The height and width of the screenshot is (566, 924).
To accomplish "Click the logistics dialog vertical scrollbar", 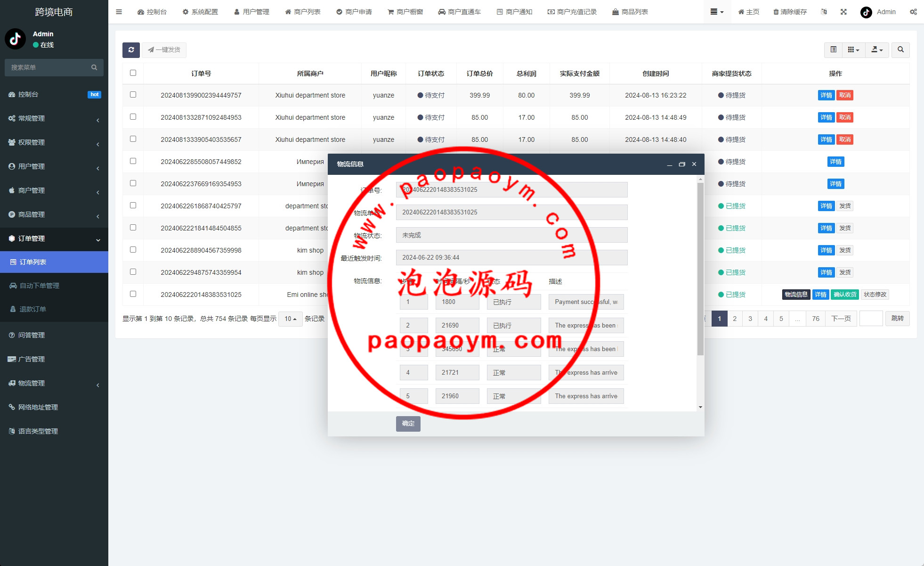I will (x=700, y=269).
